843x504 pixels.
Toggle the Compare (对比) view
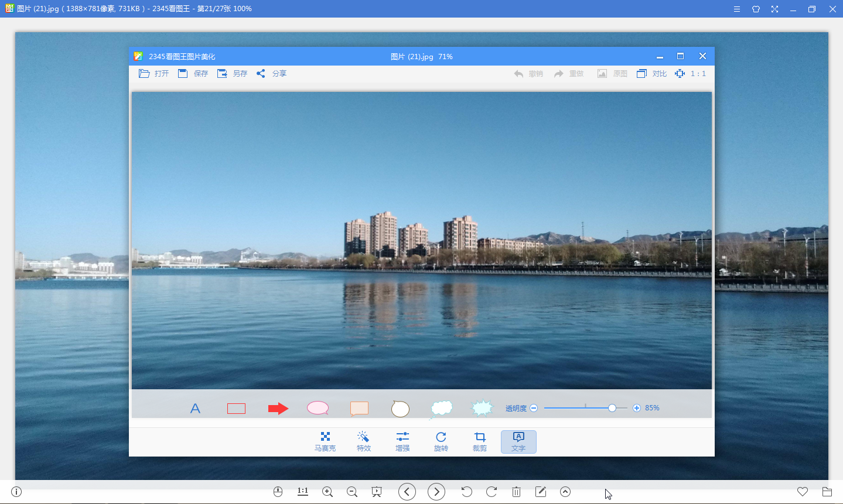coord(652,74)
